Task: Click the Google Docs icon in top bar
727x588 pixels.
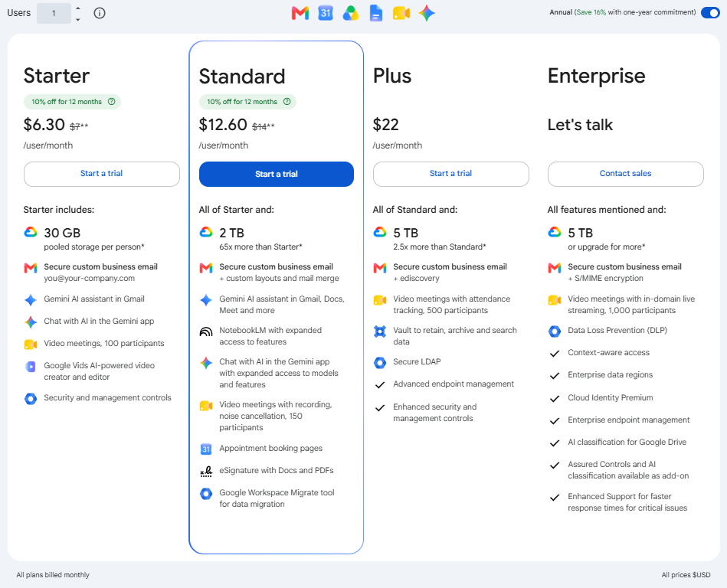Action: pos(375,13)
